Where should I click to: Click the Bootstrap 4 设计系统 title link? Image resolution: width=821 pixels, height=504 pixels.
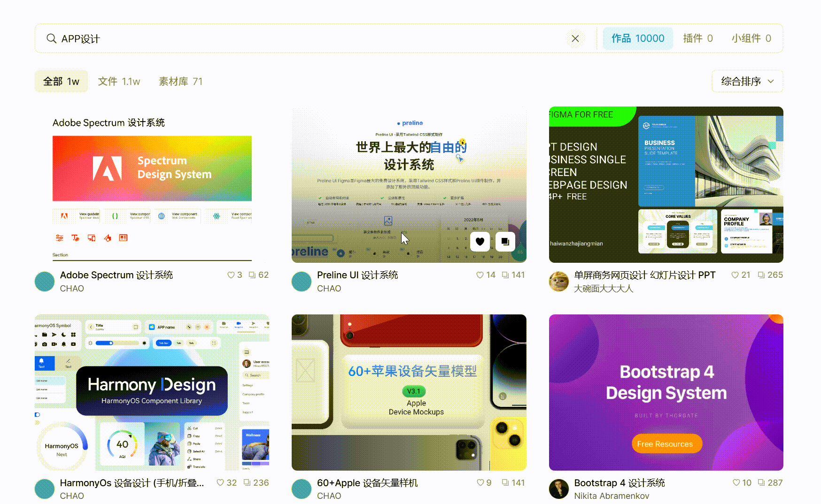(620, 483)
